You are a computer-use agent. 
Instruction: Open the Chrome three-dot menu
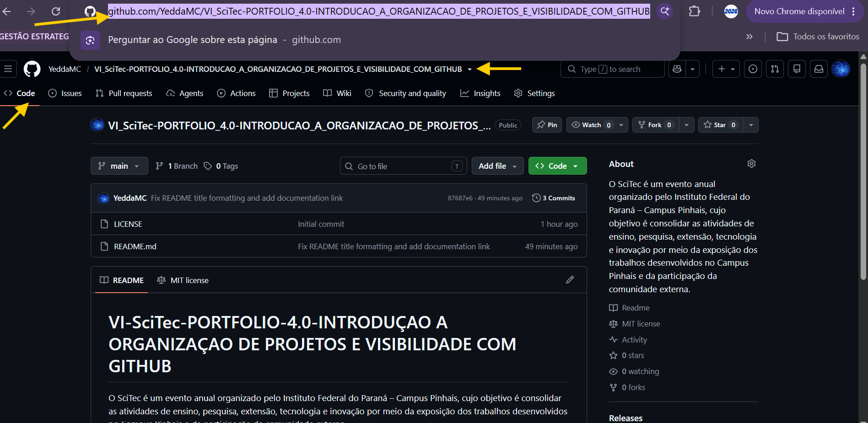tap(853, 11)
